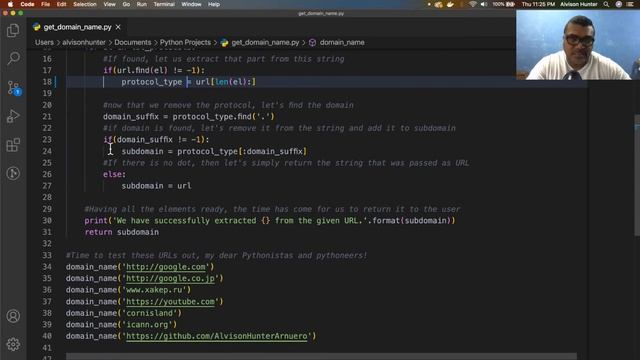
Task: Click the vertical editor scrollbar
Action: 637,176
